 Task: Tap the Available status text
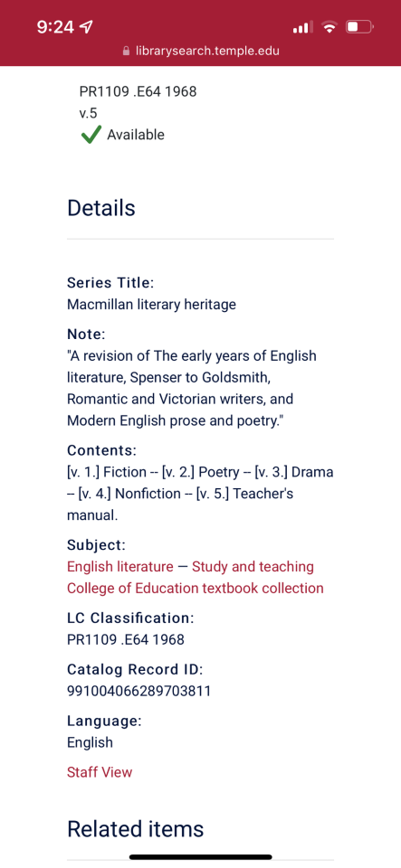coord(136,135)
